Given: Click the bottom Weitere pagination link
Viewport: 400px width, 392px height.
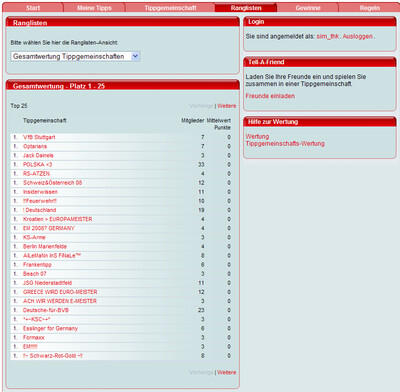Looking at the screenshot, I should (226, 372).
